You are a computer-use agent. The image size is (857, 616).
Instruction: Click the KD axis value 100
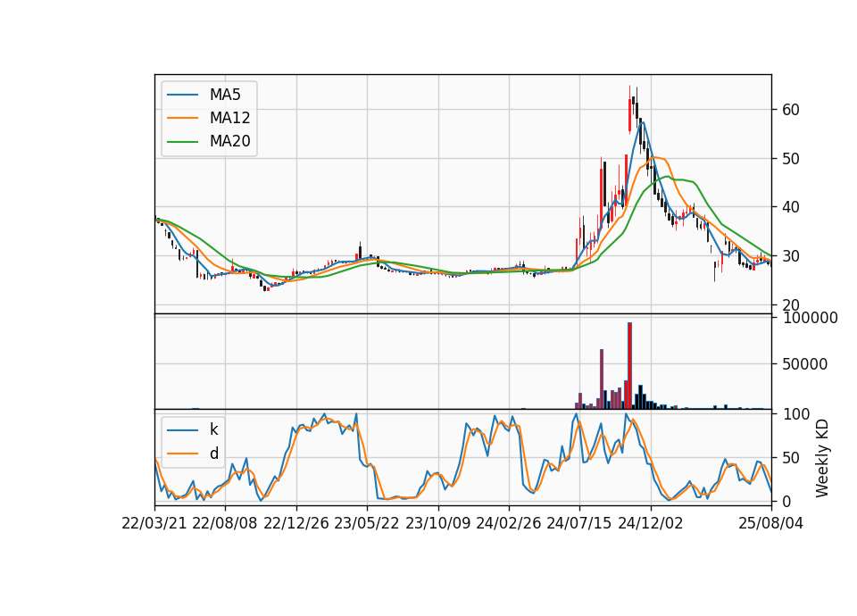point(795,414)
